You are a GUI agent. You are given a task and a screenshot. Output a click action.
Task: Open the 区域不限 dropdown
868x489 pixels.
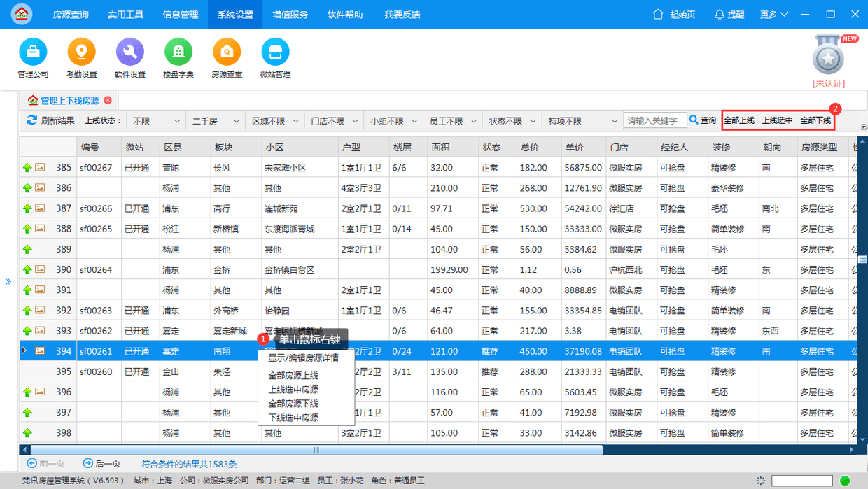coord(275,121)
